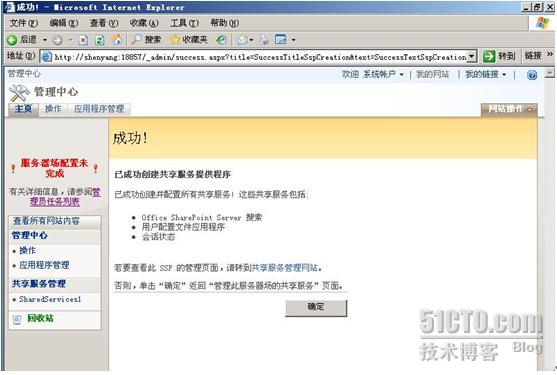Click the 已成功创建共享服务提供程序 subtitle
Viewport: 557px width, 375px height.
[173, 174]
